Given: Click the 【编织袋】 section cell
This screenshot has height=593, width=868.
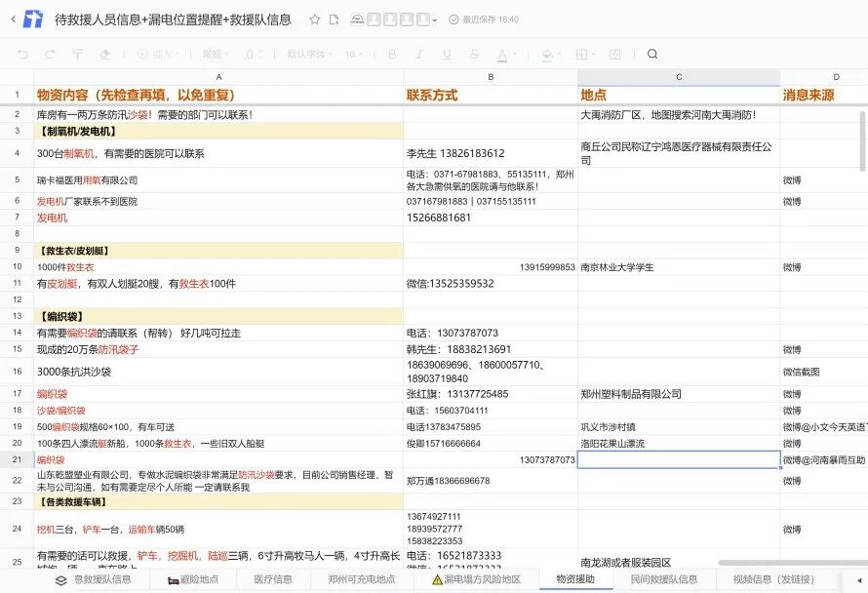Looking at the screenshot, I should point(218,317).
